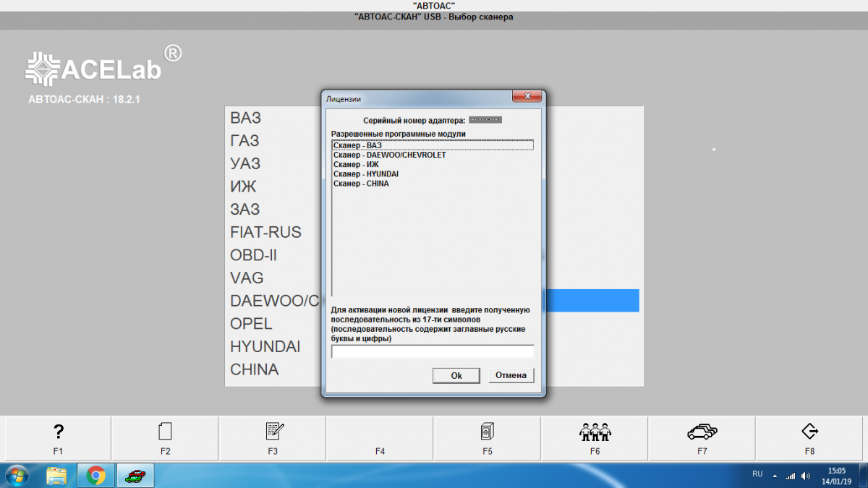Close the Лицензии dialog window
The width and height of the screenshot is (868, 488).
pos(527,96)
